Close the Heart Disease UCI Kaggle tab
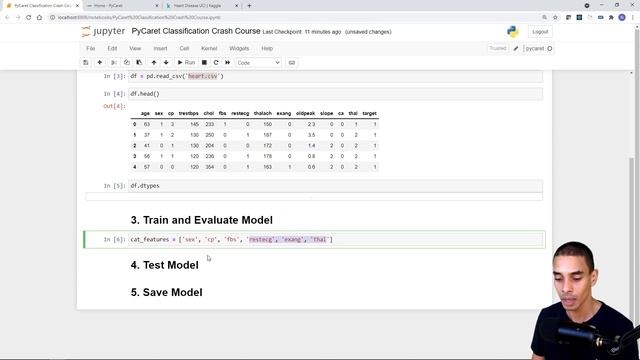The image size is (640, 360). 237,6
